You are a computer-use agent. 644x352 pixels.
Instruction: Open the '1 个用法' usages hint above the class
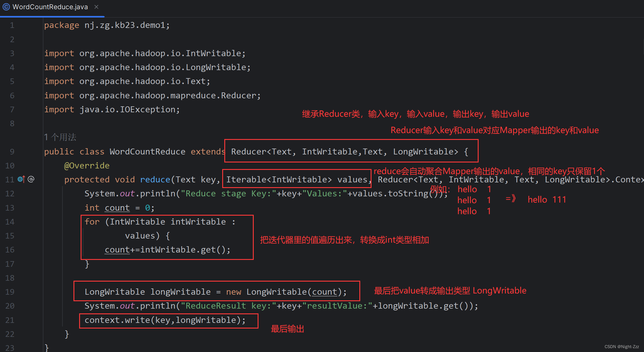click(x=60, y=137)
